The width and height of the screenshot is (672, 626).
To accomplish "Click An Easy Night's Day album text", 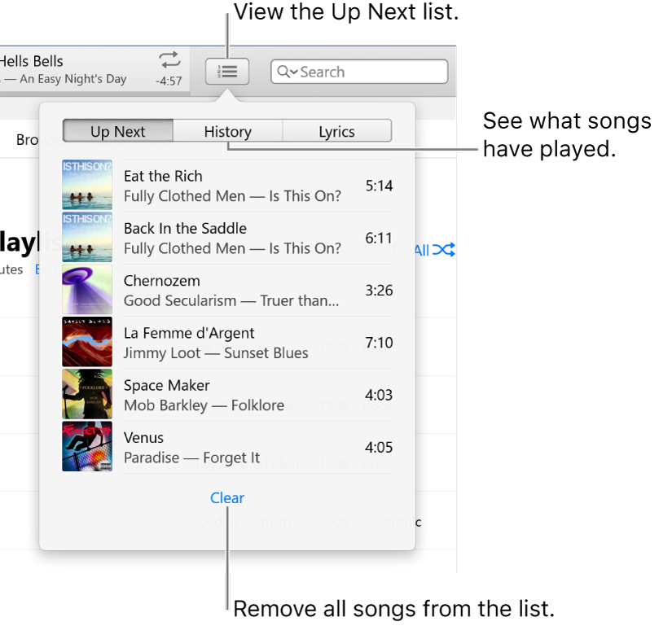I will point(73,79).
